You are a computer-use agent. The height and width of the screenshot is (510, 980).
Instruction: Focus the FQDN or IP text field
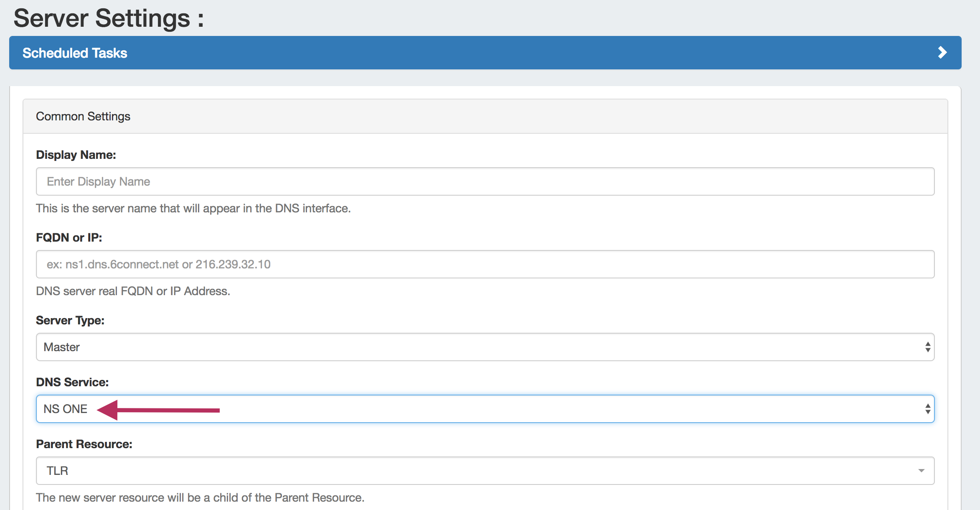coord(485,264)
